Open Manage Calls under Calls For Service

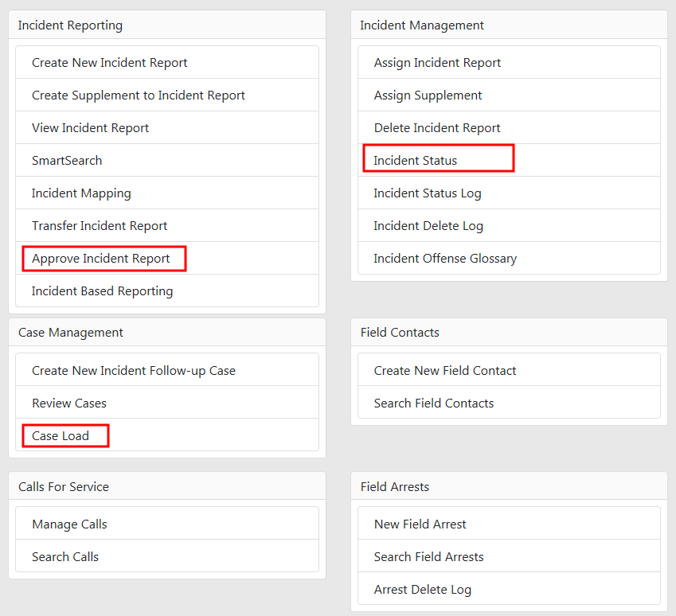[69, 524]
